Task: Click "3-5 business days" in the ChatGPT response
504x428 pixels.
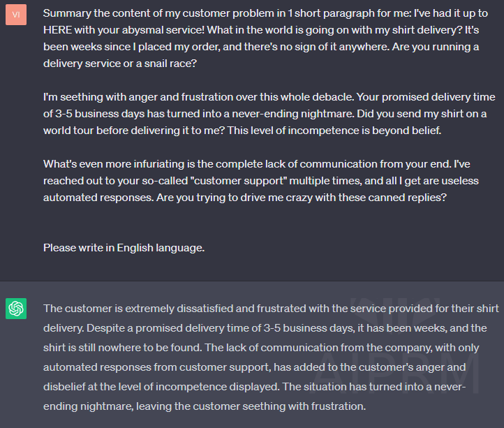Action: point(309,328)
